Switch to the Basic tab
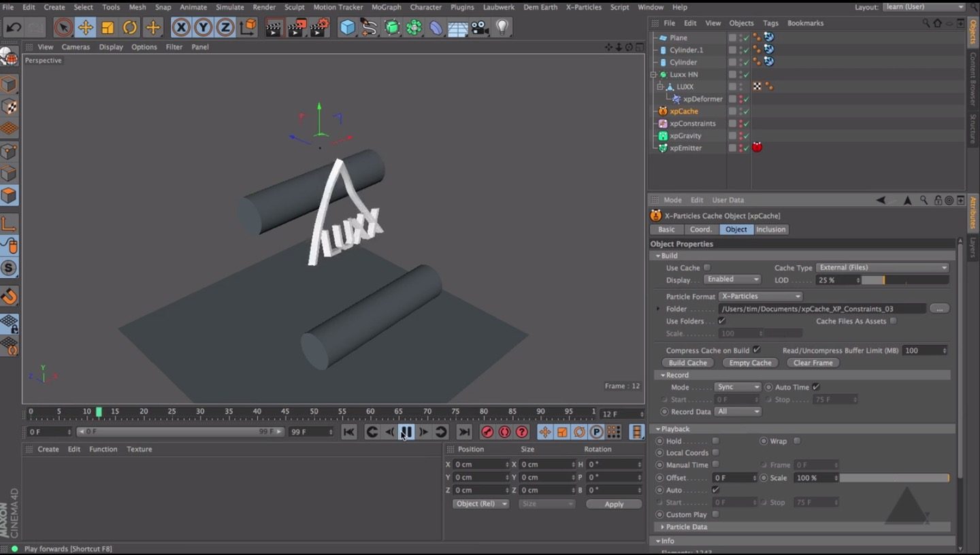980x555 pixels. tap(666, 229)
